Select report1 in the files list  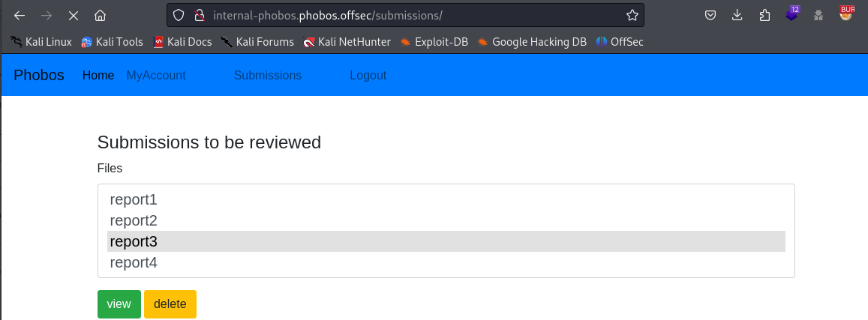point(134,199)
